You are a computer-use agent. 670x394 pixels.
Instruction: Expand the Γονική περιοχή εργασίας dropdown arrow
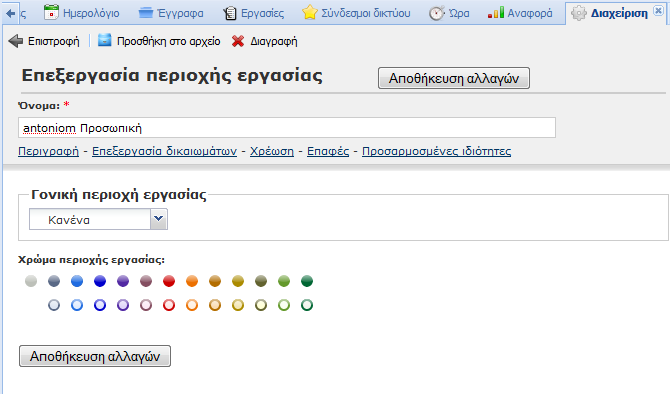(x=159, y=219)
